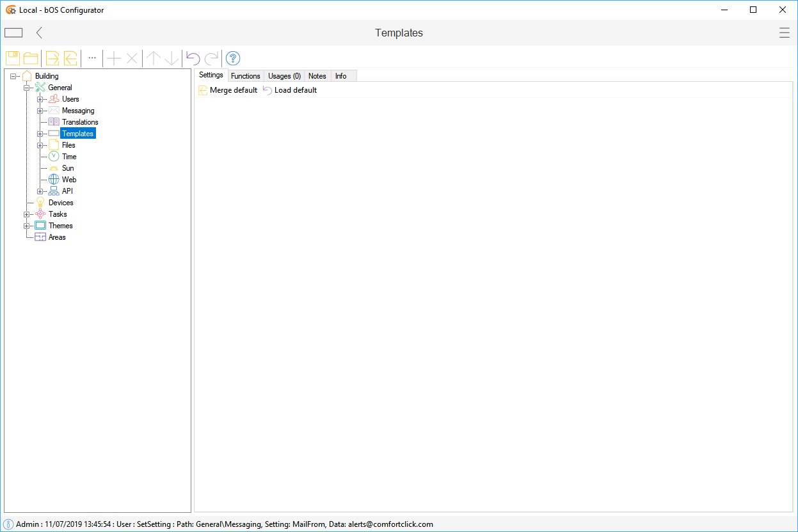Open help with the question mark icon
Screen dimensions: 798x532
pos(233,58)
